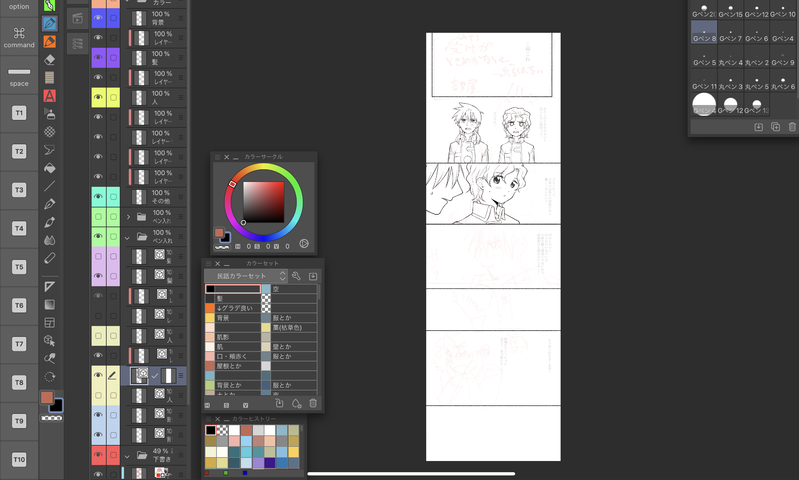The width and height of the screenshot is (799, 480).
Task: Select the Frame border panel tool
Action: tap(49, 323)
